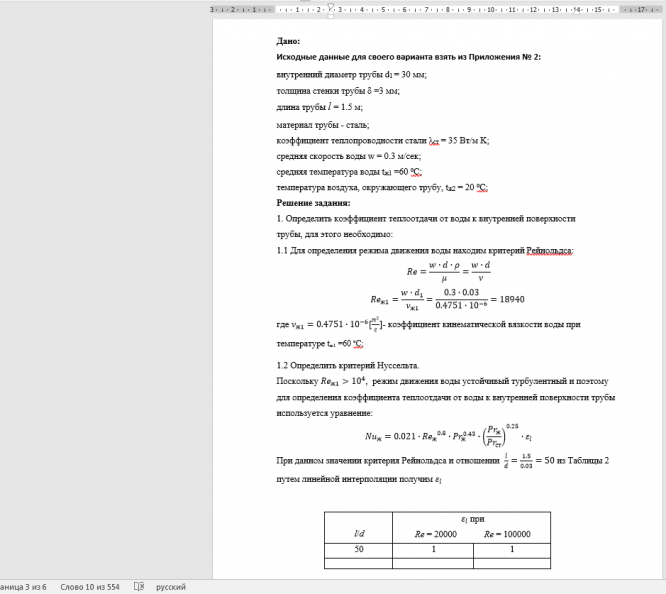The width and height of the screenshot is (666, 594).
Task: Click the line 'Исходные данные для своего варианта'
Action: (409, 57)
